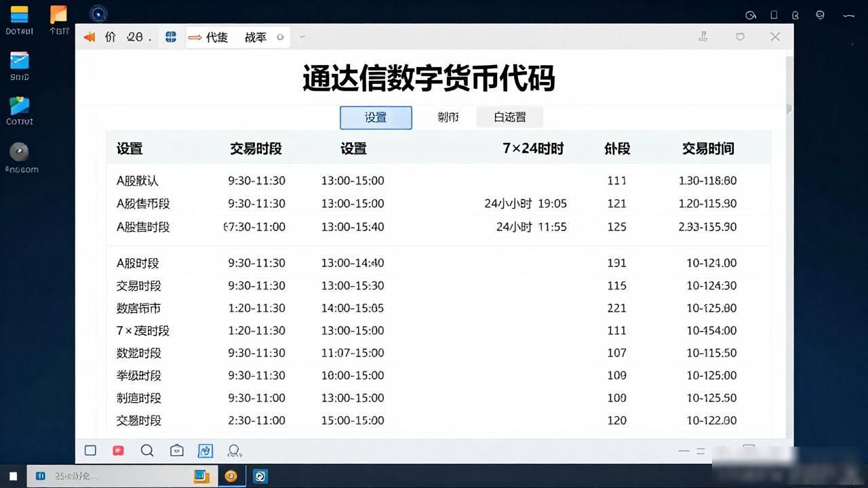868x488 pixels.
Task: Click the small circle icon after 战率
Action: (x=280, y=37)
